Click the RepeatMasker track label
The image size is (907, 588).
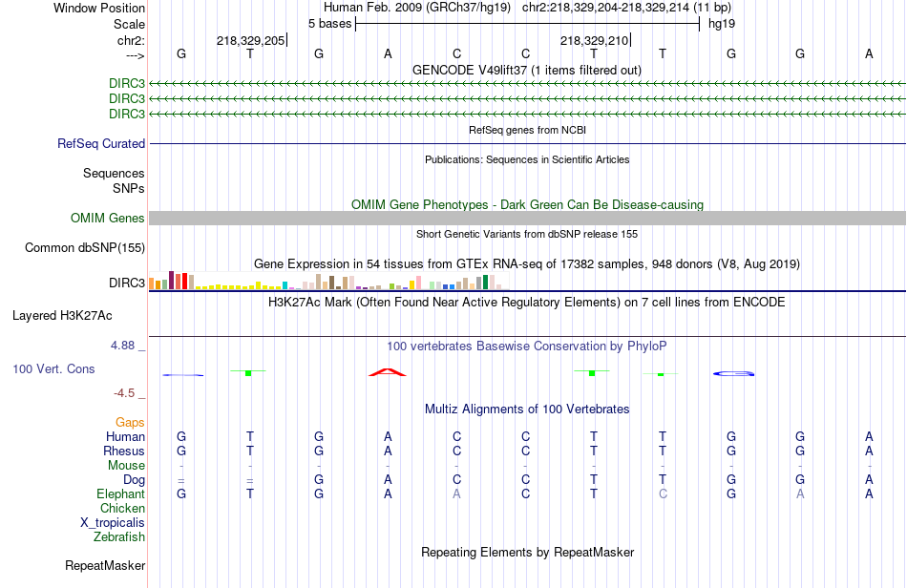coord(105,565)
